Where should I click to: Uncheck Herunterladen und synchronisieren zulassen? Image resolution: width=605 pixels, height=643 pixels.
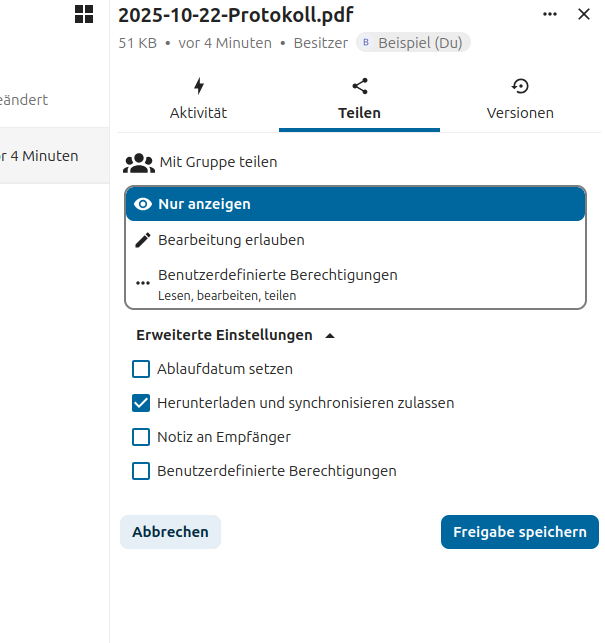click(x=141, y=403)
